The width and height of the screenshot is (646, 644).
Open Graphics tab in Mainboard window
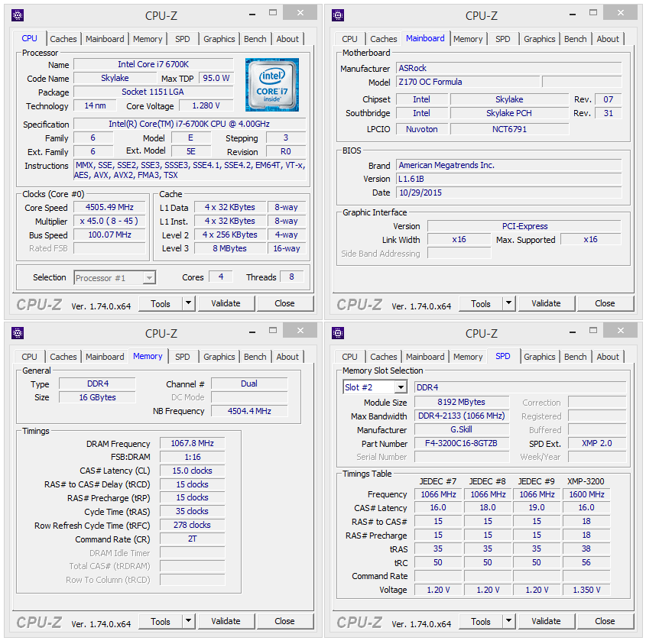pos(540,39)
